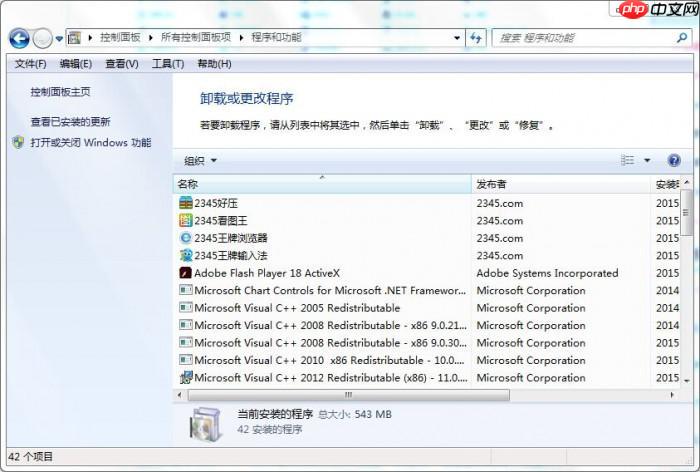Select the 所有控制面板项 breadcrumb segment
700x472 pixels.
[x=196, y=38]
